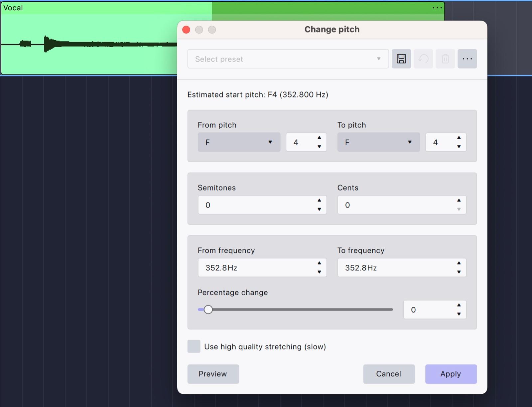Click the Change pitch title bar
Image resolution: width=532 pixels, height=407 pixels.
[332, 30]
